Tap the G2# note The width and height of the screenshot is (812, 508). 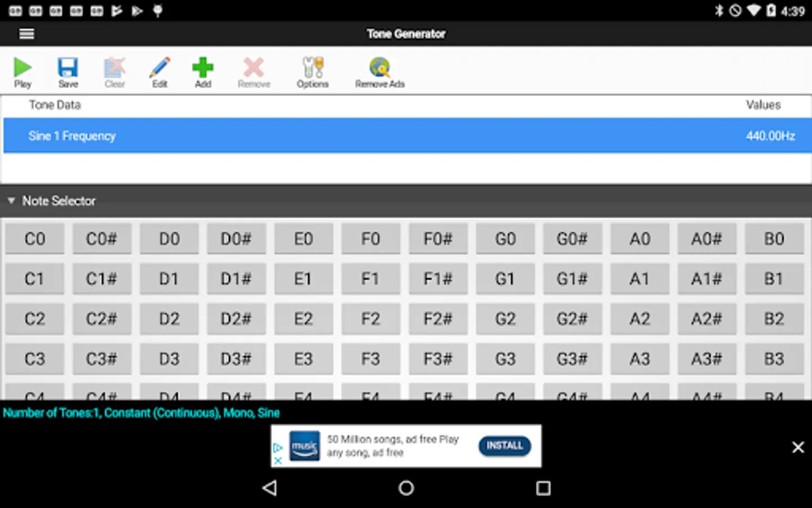point(572,319)
